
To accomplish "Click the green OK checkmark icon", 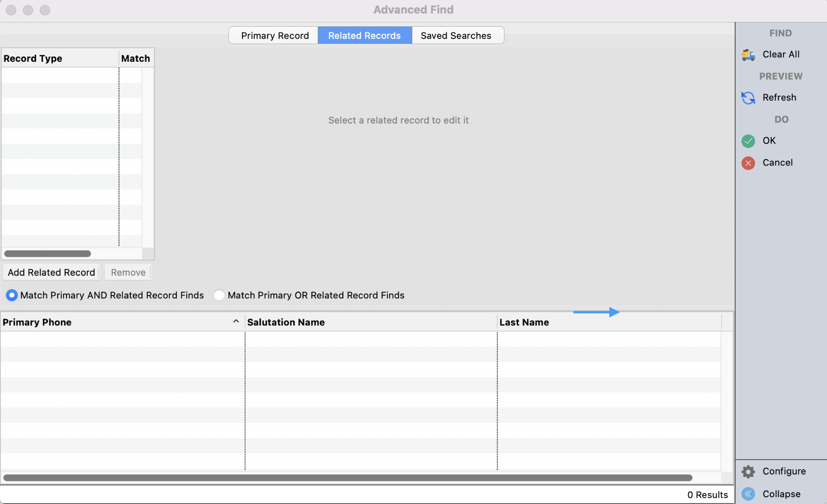I will pos(748,141).
